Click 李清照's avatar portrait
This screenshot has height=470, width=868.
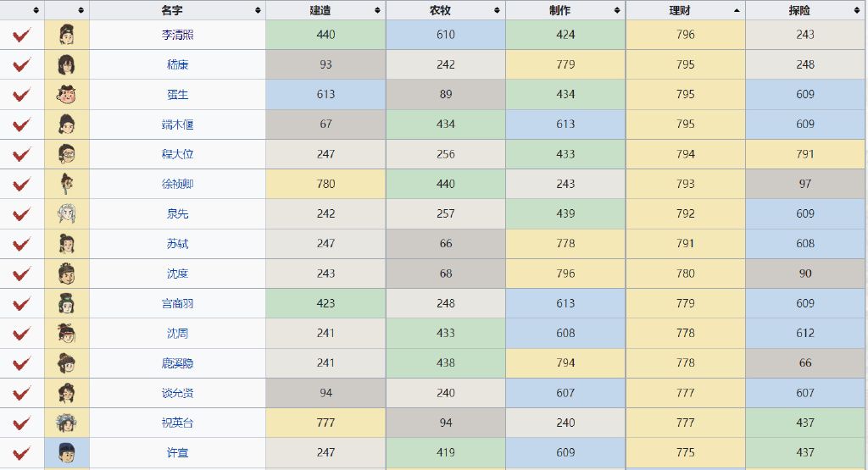67,35
